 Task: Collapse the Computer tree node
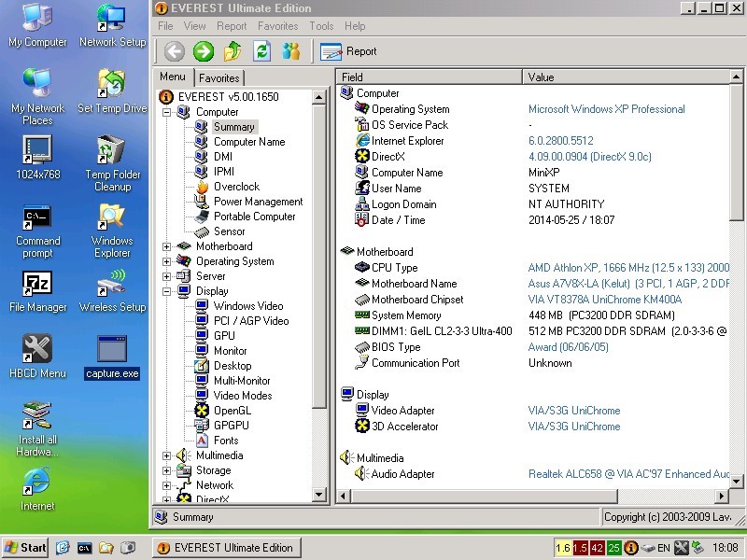(x=166, y=112)
